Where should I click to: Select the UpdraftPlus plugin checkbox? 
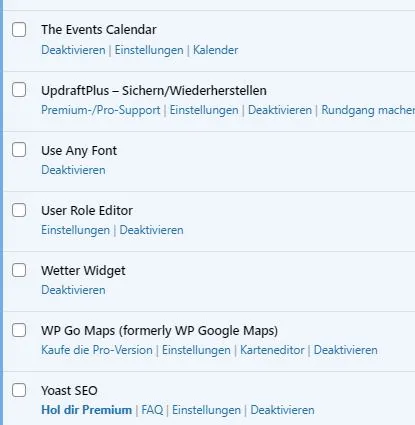pos(19,90)
